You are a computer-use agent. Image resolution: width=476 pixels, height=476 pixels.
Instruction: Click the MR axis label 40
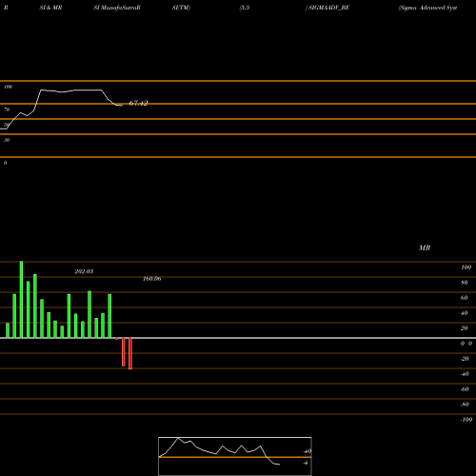pos(465,313)
